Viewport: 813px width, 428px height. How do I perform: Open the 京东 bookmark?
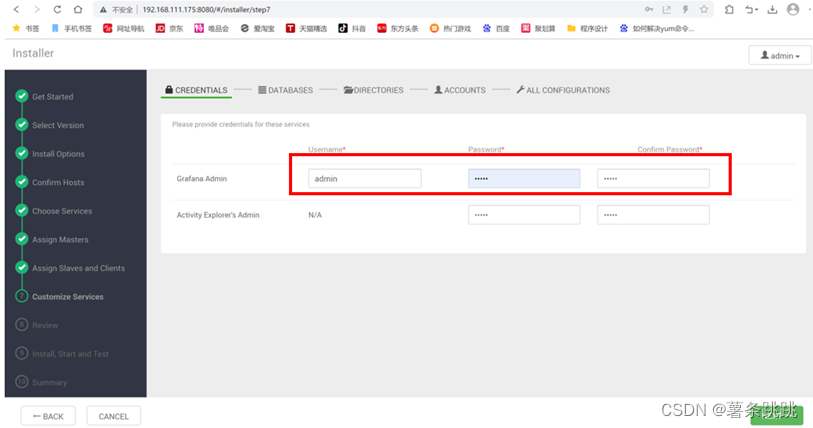coord(169,29)
